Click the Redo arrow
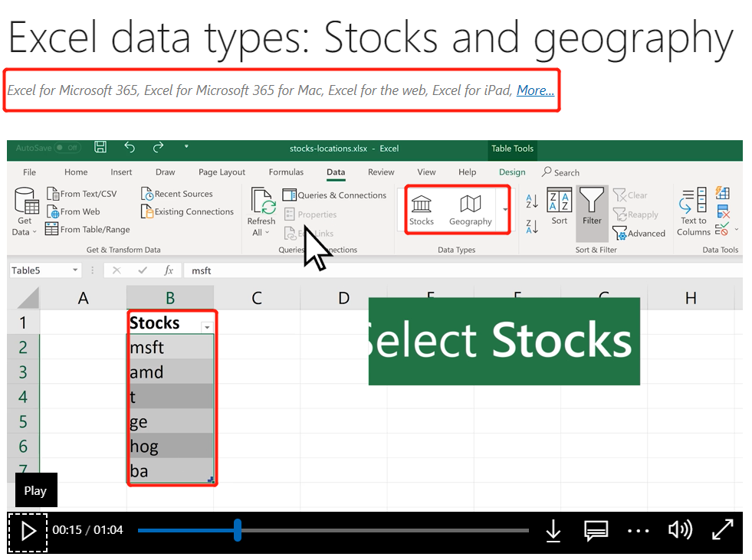Screen dimensions: 752x560 [158, 147]
